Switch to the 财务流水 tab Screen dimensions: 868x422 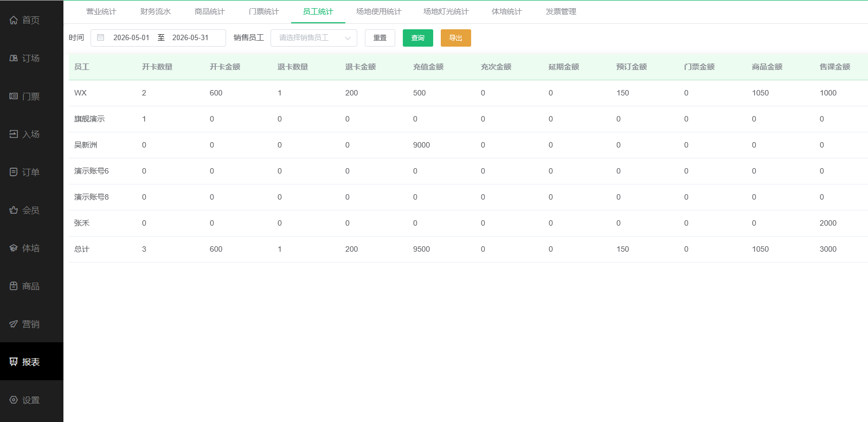pyautogui.click(x=156, y=11)
